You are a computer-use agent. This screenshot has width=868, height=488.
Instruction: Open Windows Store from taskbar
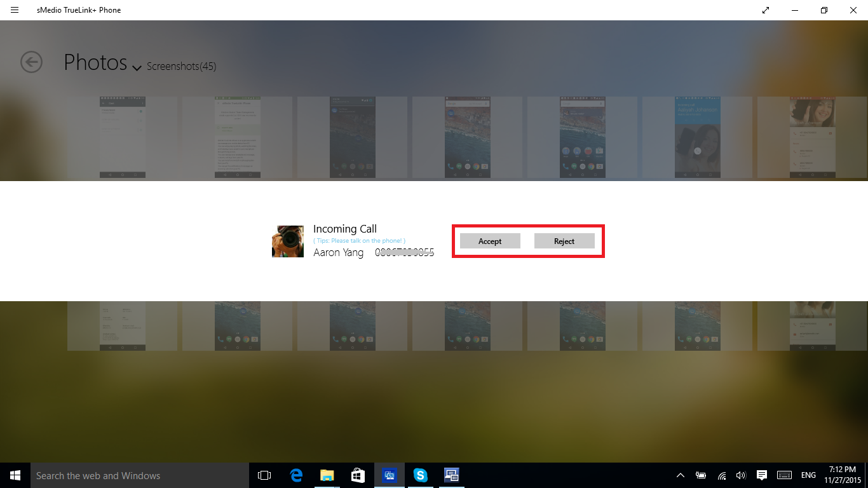[358, 475]
